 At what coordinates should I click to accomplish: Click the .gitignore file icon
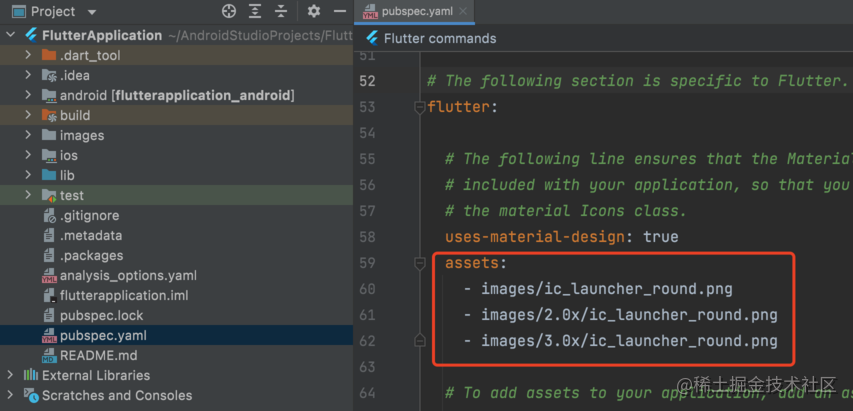[50, 216]
